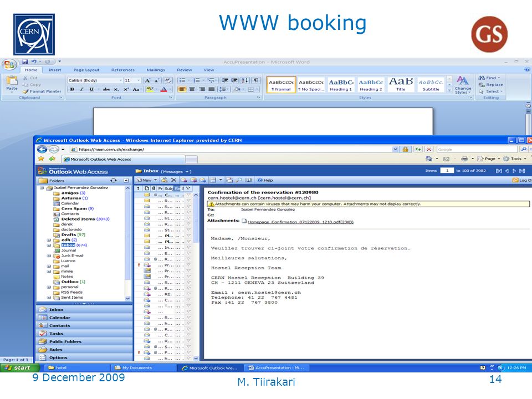Open the Homepage_Confirmation PDF attachment link
This screenshot has width=532, height=399.
[x=300, y=222]
